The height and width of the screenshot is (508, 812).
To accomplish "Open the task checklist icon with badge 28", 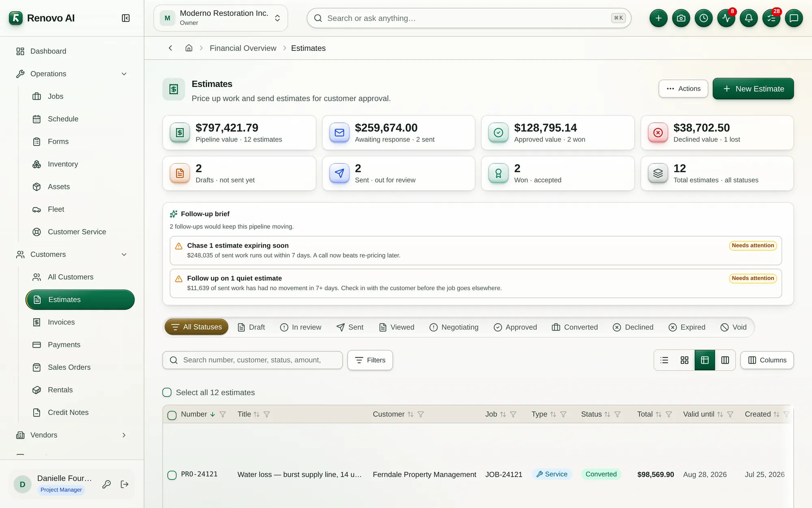I will [771, 18].
